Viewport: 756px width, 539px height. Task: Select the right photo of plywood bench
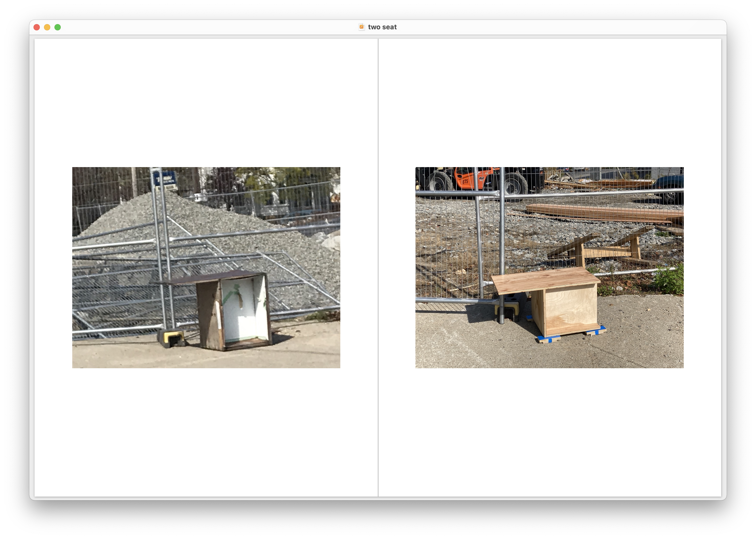(549, 267)
